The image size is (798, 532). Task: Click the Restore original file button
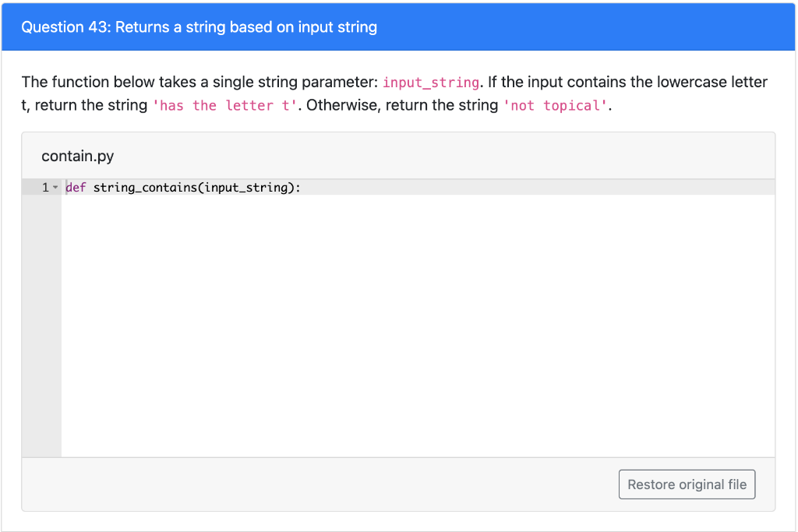687,484
